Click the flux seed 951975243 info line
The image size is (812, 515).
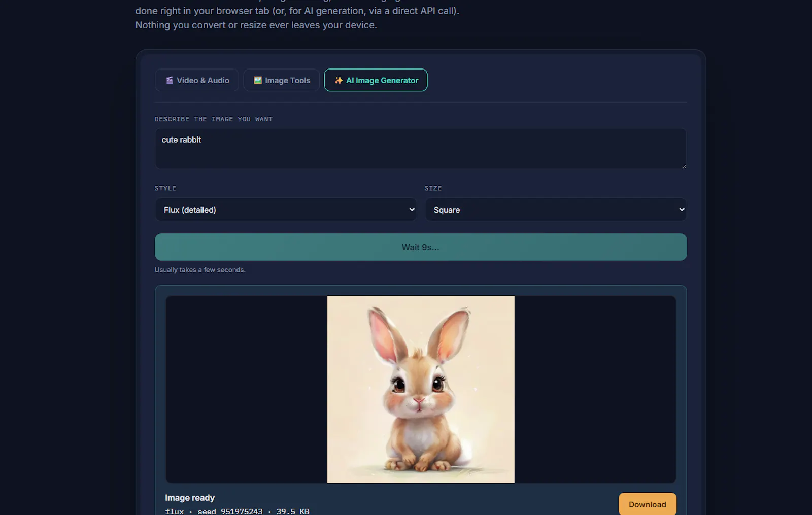coord(237,511)
